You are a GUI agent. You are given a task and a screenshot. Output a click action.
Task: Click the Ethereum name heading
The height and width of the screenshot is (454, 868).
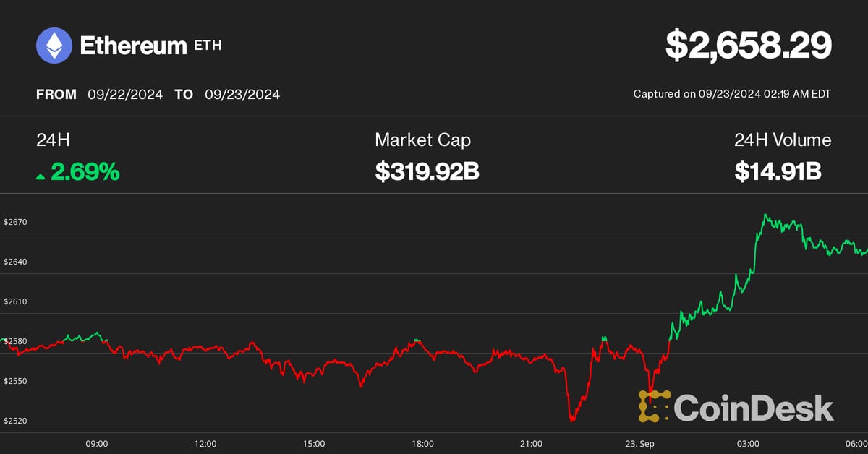point(133,45)
